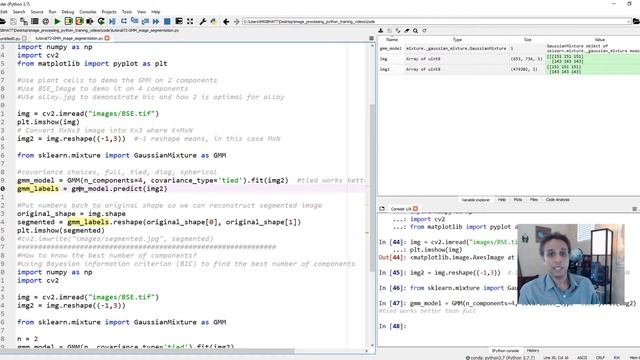Click the Search variables magnifier icon
640x360 pixels.
click(x=416, y=31)
